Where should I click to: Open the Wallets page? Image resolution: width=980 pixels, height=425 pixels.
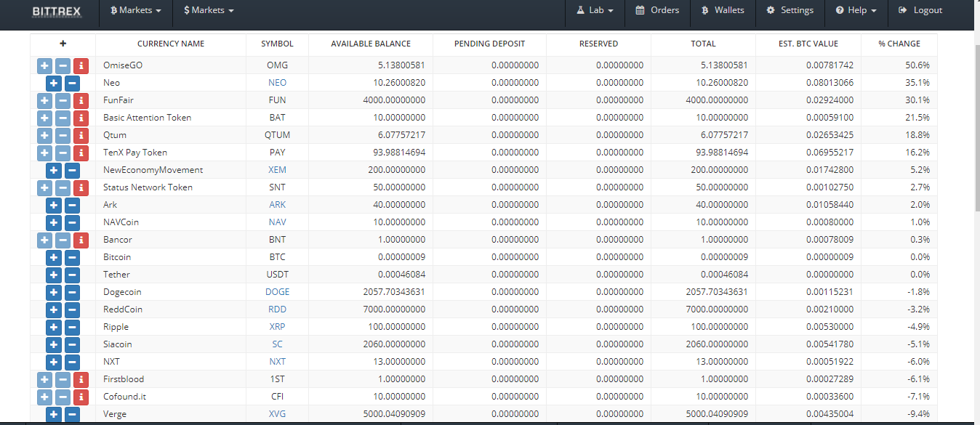tap(723, 11)
